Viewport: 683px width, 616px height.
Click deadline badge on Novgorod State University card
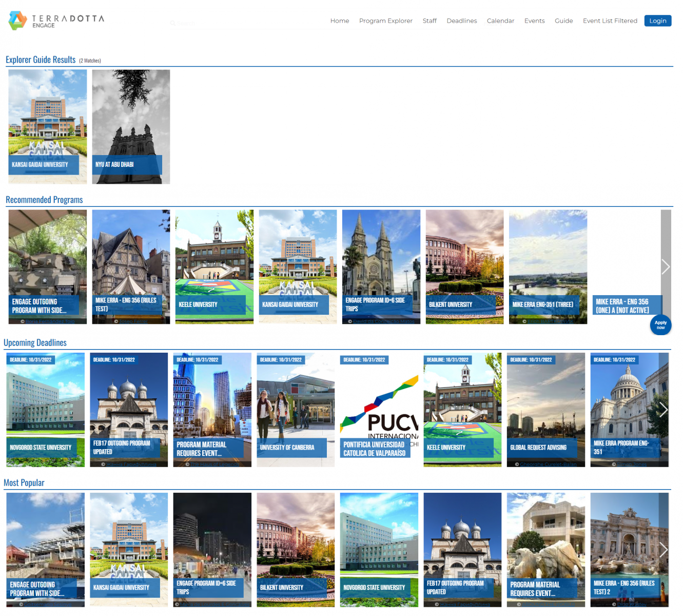click(x=31, y=360)
